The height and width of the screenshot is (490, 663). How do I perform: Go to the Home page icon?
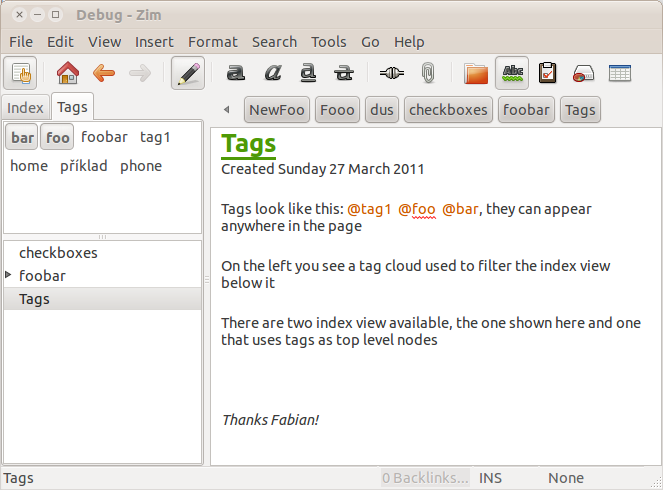tap(68, 73)
